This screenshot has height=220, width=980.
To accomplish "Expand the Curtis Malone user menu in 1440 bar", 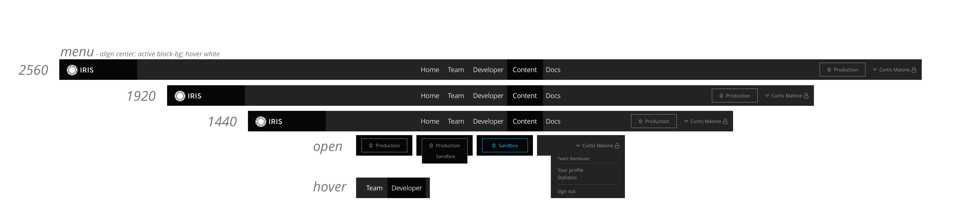I will [706, 121].
